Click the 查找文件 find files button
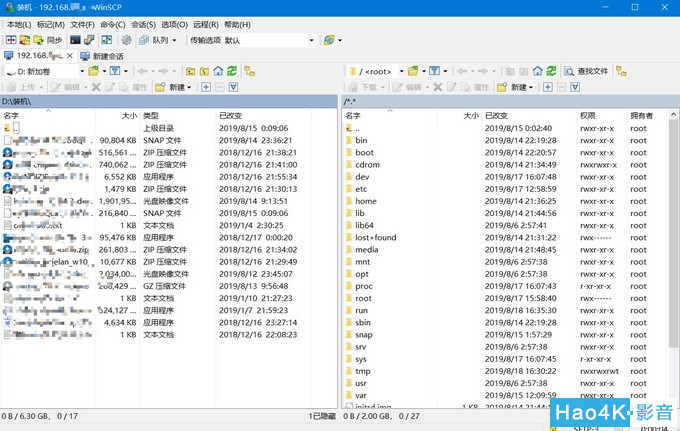This screenshot has height=431, width=680. (x=586, y=71)
